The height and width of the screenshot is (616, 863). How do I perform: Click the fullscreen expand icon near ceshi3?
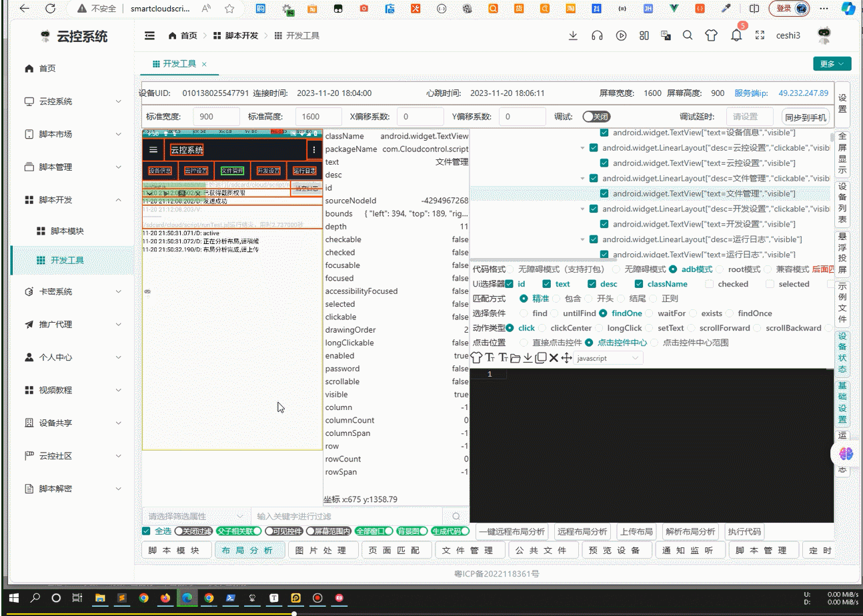(760, 35)
